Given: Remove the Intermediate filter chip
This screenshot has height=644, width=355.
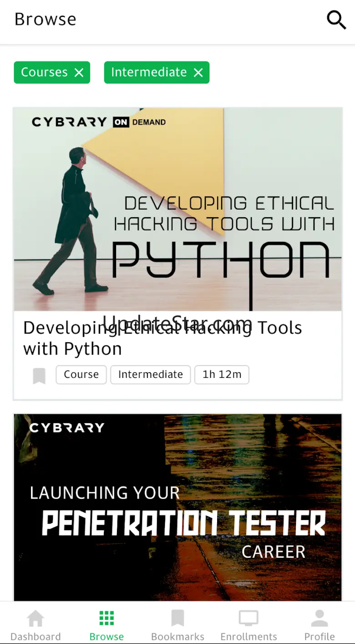Looking at the screenshot, I should coord(198,72).
